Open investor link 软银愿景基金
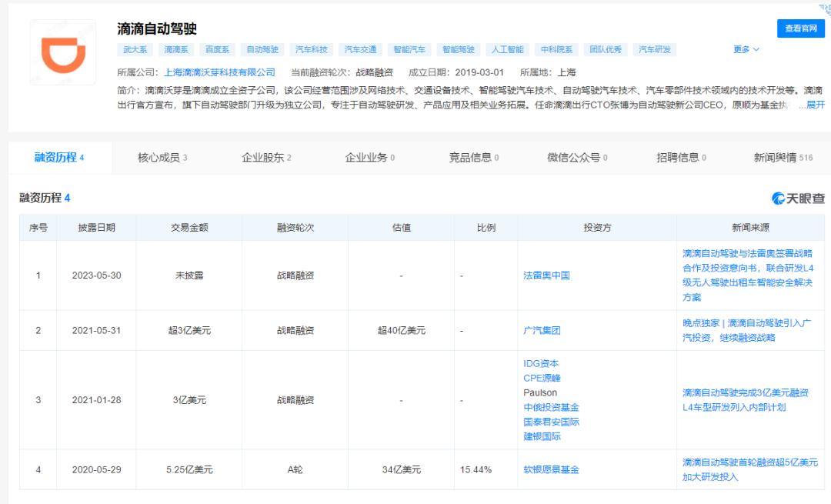 (x=551, y=469)
